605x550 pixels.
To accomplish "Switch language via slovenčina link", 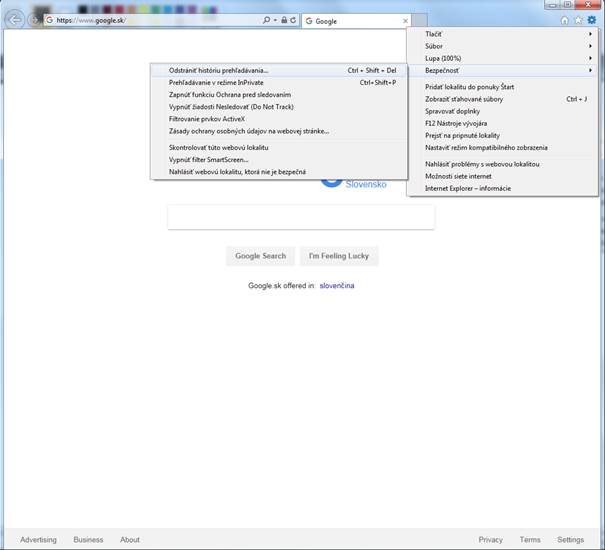I will 337,286.
